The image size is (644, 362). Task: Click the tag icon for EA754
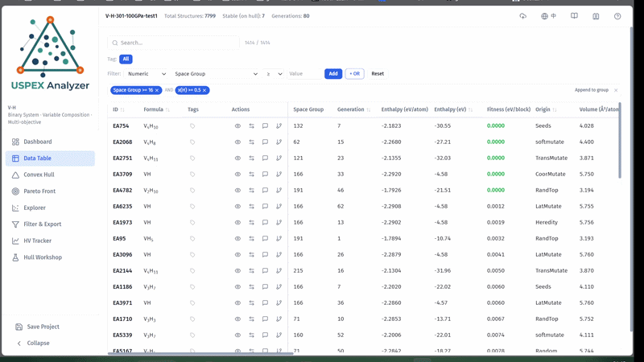(x=192, y=126)
